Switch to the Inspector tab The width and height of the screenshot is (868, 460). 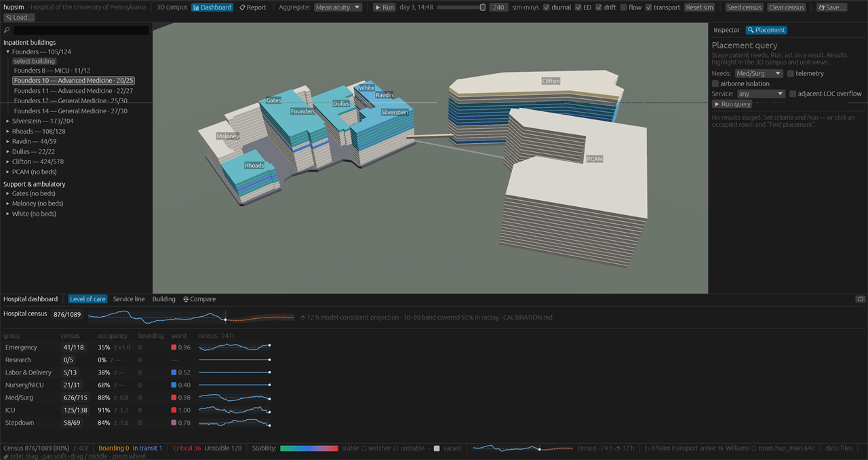point(726,30)
